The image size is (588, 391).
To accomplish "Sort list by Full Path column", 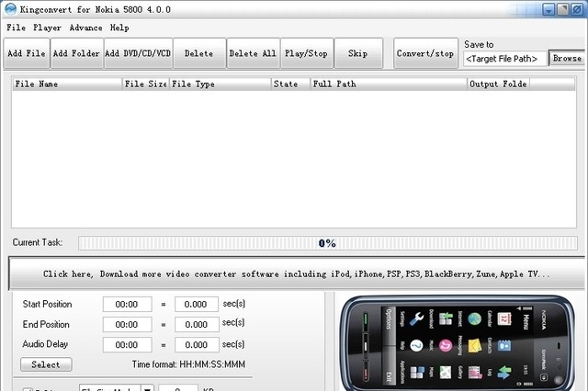I will (389, 84).
